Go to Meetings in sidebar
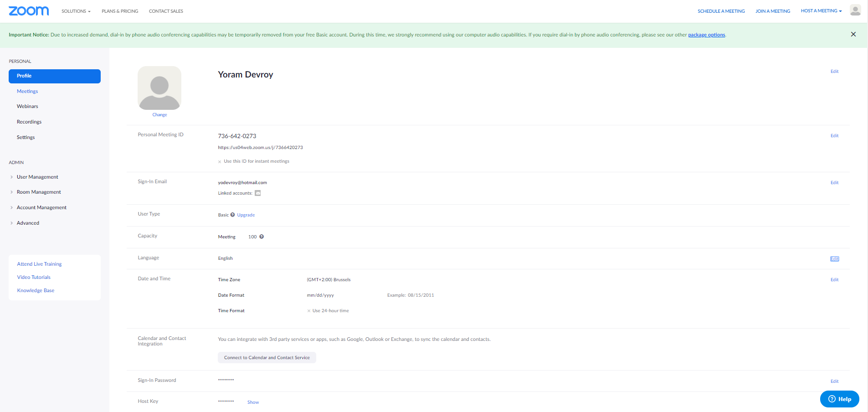The image size is (868, 412). [27, 91]
